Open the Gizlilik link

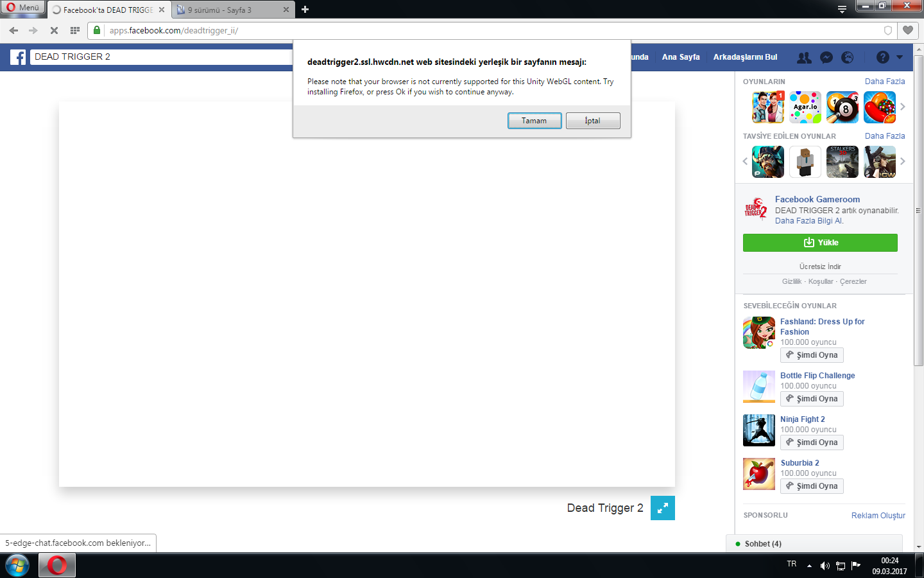coord(792,281)
